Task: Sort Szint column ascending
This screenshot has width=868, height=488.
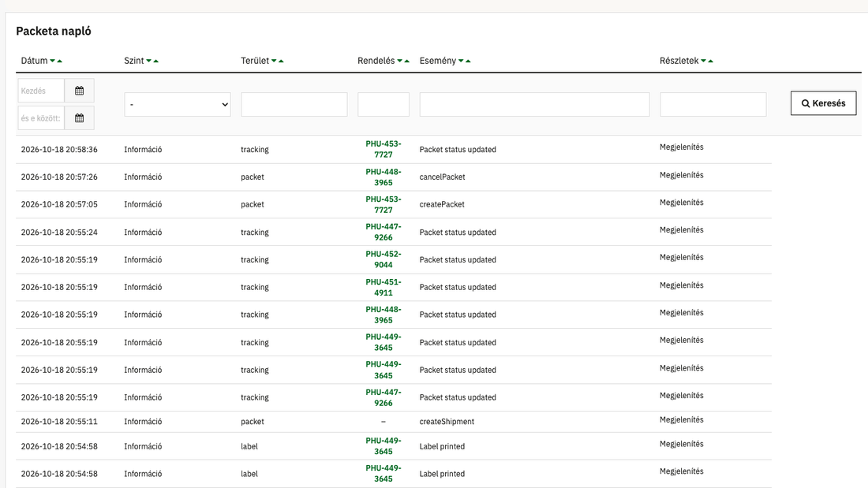Action: coord(156,61)
